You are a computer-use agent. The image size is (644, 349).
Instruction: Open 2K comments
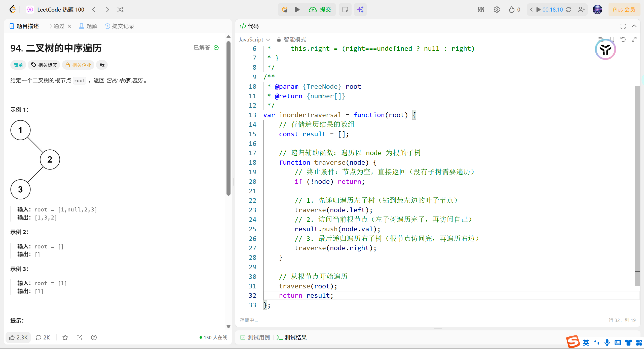[43, 337]
